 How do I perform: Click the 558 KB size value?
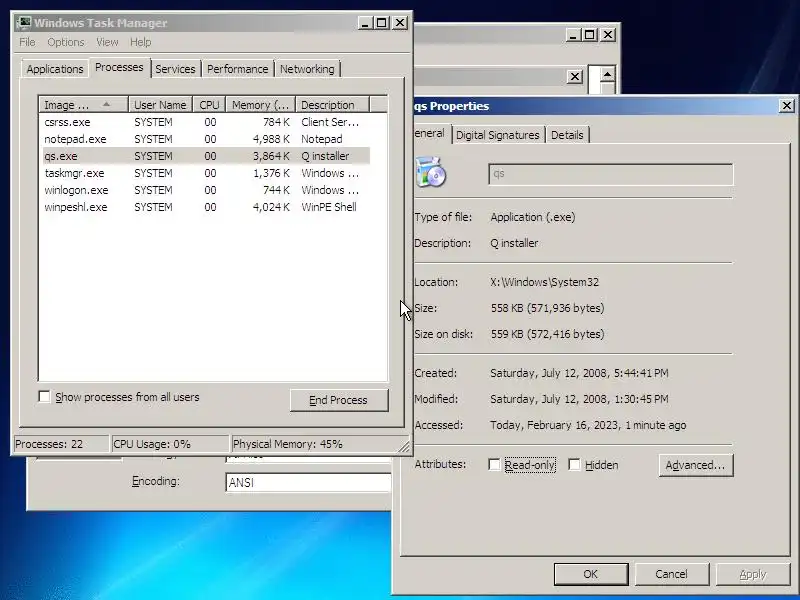pyautogui.click(x=547, y=308)
